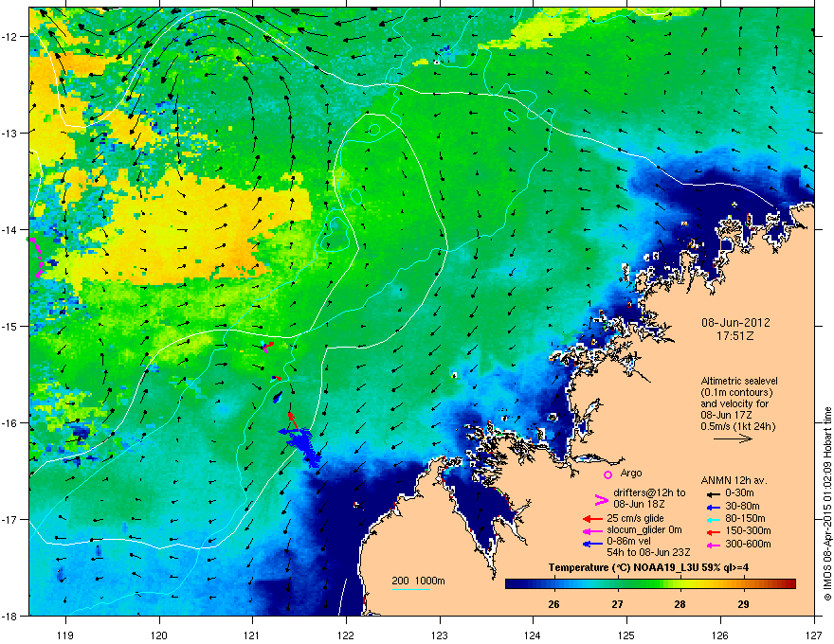Click the '(0.1m contours)' text

point(736,393)
